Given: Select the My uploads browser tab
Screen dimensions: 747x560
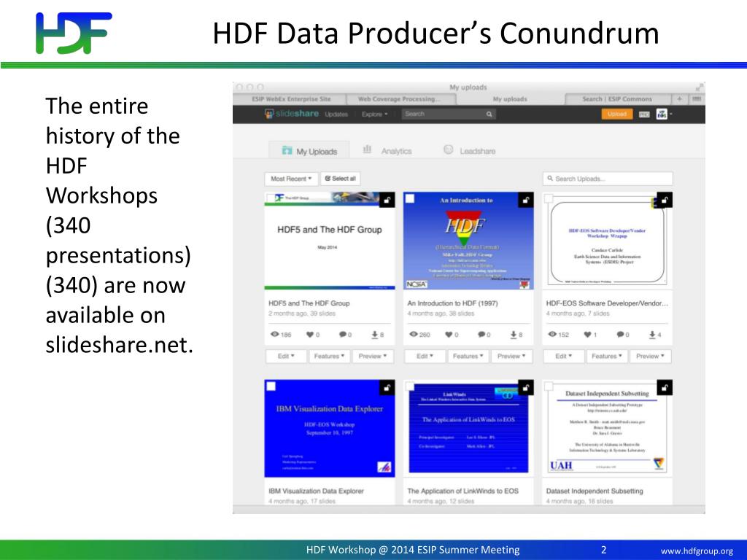Looking at the screenshot, I should [510, 99].
